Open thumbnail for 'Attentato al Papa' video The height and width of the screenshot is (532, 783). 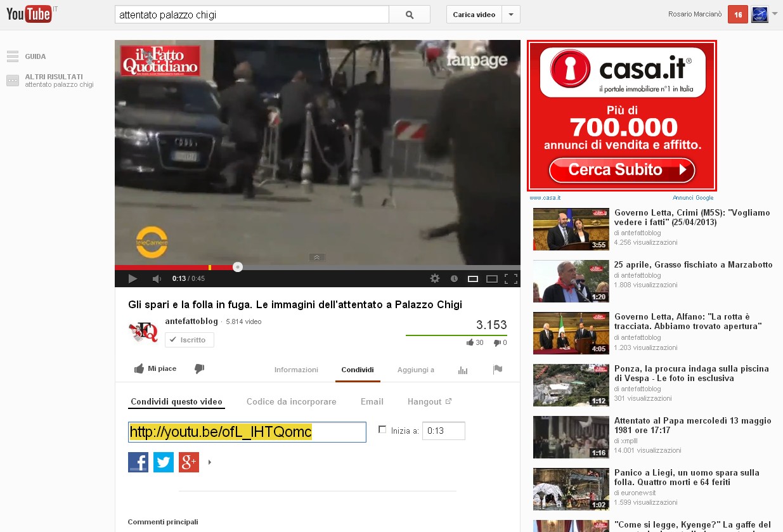coord(571,438)
